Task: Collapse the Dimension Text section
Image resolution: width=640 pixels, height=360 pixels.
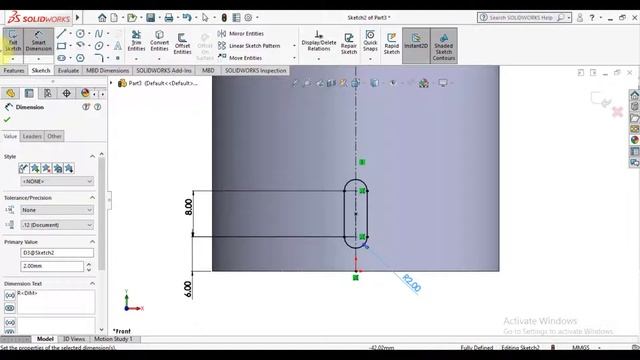Action: 92,283
